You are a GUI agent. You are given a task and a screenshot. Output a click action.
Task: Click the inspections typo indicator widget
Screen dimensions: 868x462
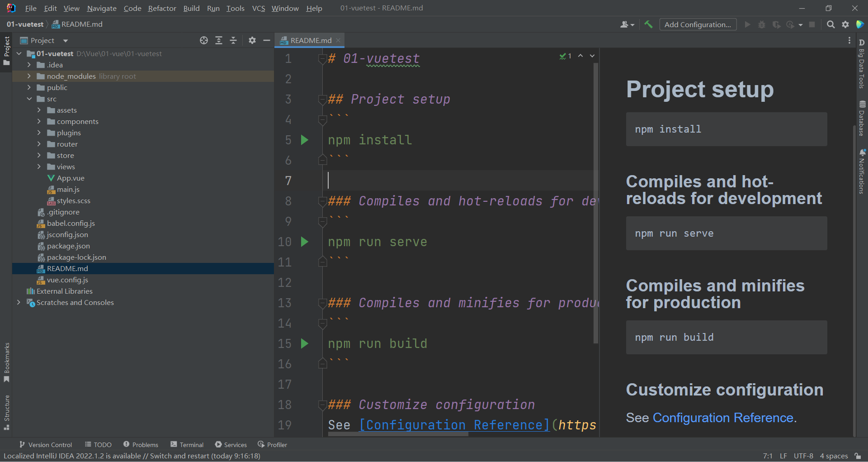(x=566, y=56)
